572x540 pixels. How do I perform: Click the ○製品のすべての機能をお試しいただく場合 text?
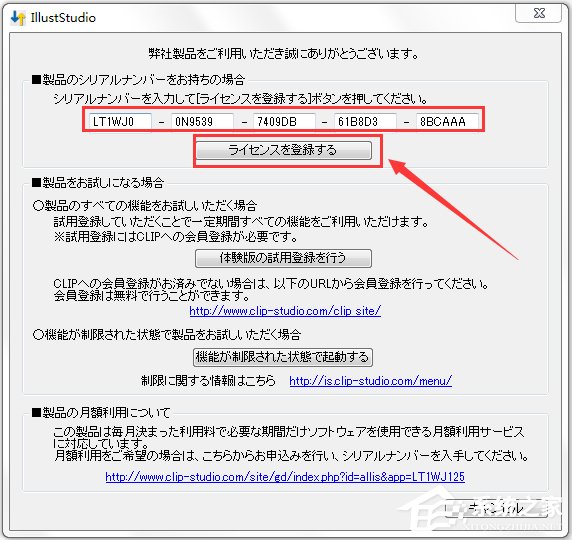[x=145, y=206]
